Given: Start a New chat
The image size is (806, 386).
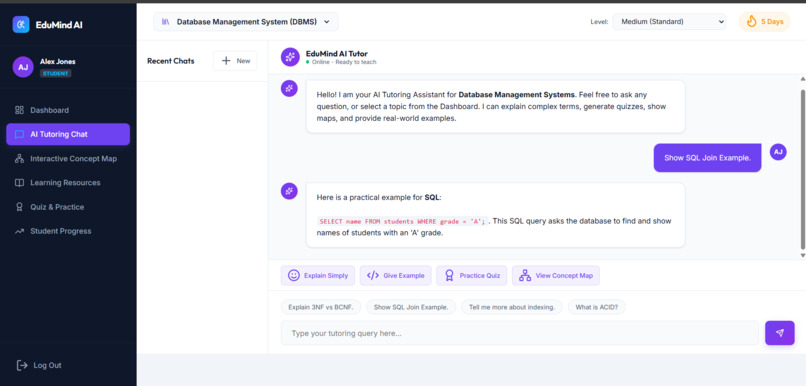Looking at the screenshot, I should coord(235,61).
